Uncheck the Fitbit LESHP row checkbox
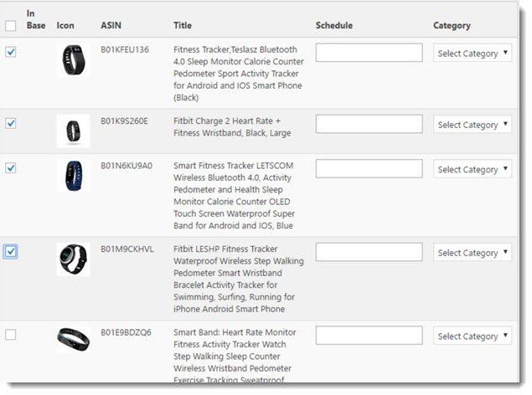This screenshot has width=532, height=395. pyautogui.click(x=11, y=251)
